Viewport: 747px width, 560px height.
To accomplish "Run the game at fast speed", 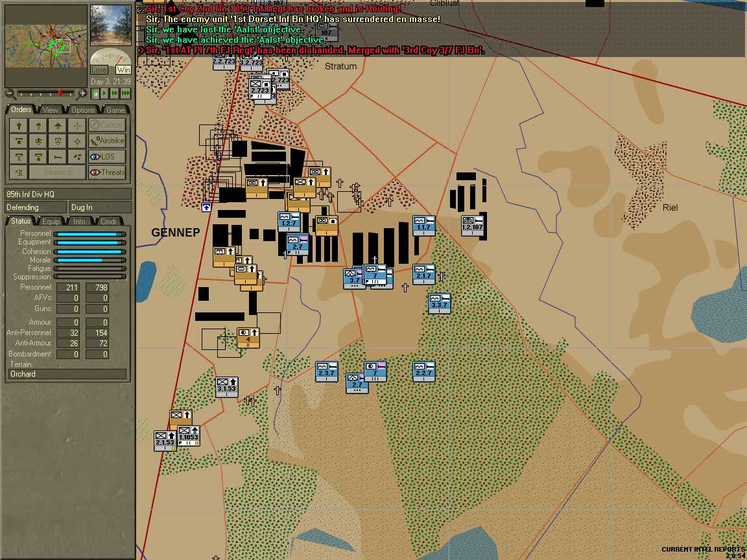I will coord(114,93).
